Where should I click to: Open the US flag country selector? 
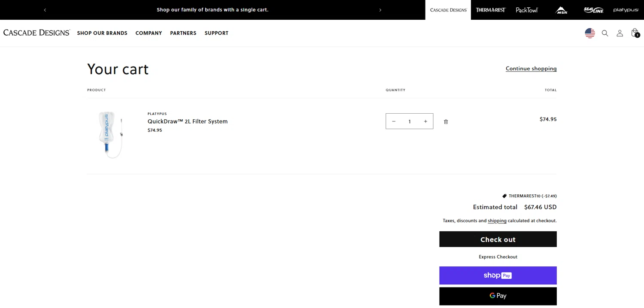pyautogui.click(x=590, y=33)
